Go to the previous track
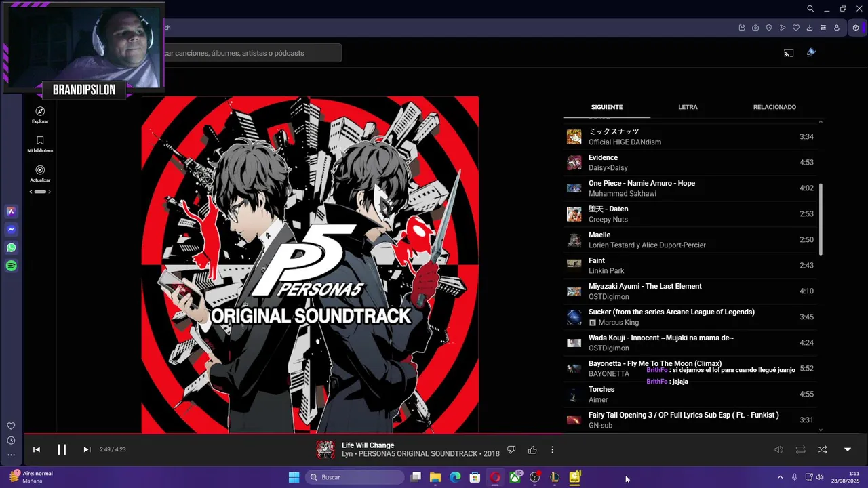 37,449
